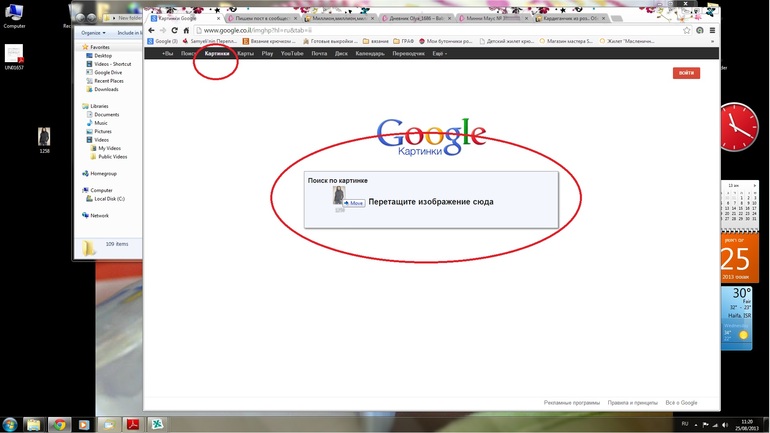Open YouTube from the Google bar
The image size is (770, 433).
292,53
